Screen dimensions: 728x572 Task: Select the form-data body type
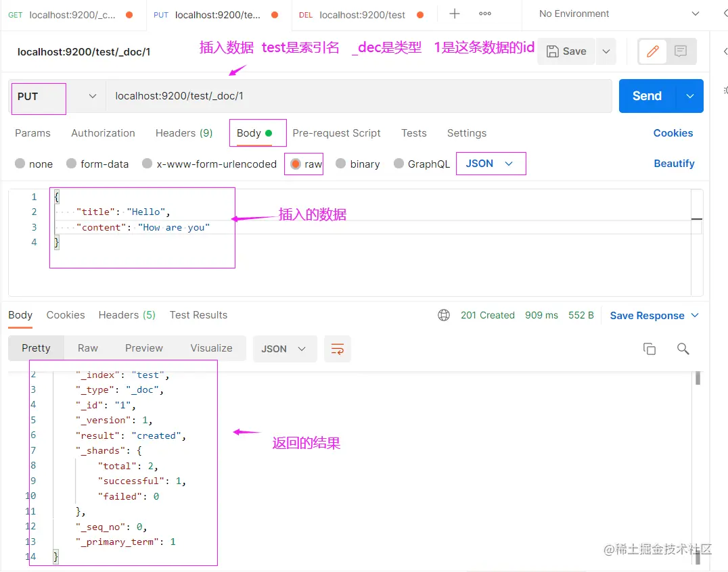[71, 164]
